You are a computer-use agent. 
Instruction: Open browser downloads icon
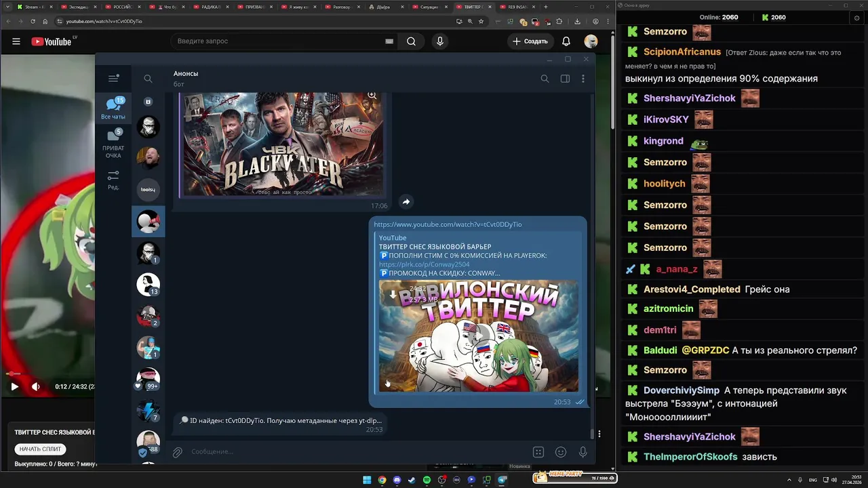[577, 21]
